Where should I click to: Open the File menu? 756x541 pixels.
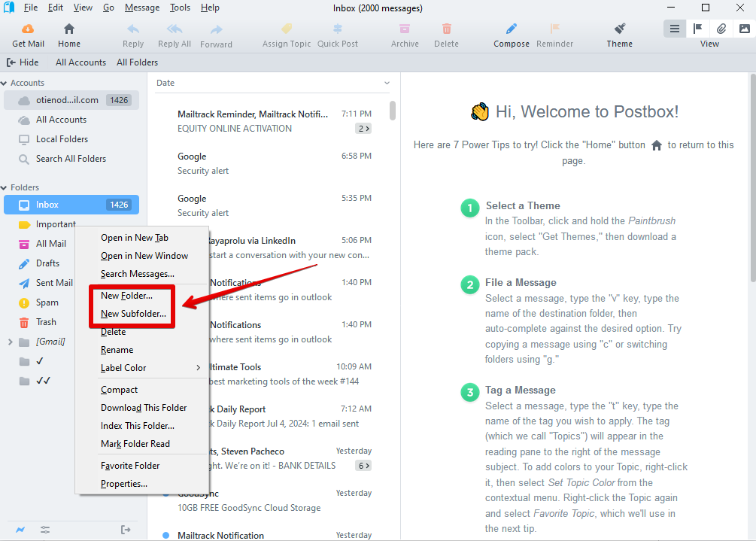click(x=31, y=8)
